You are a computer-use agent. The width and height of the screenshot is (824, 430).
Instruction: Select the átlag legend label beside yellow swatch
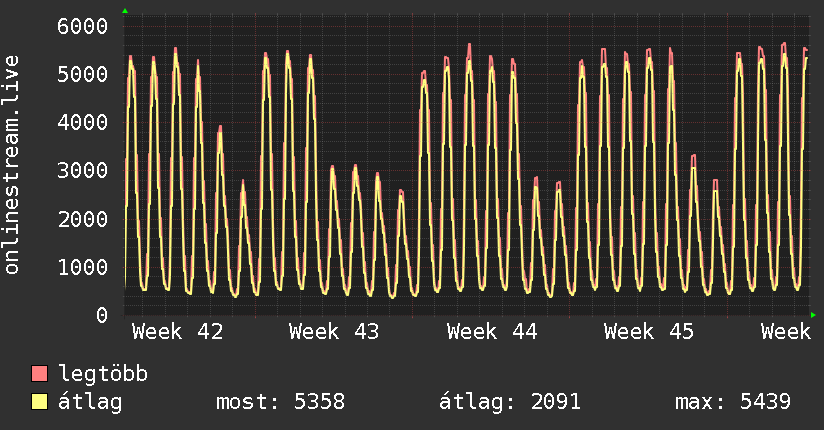point(91,403)
